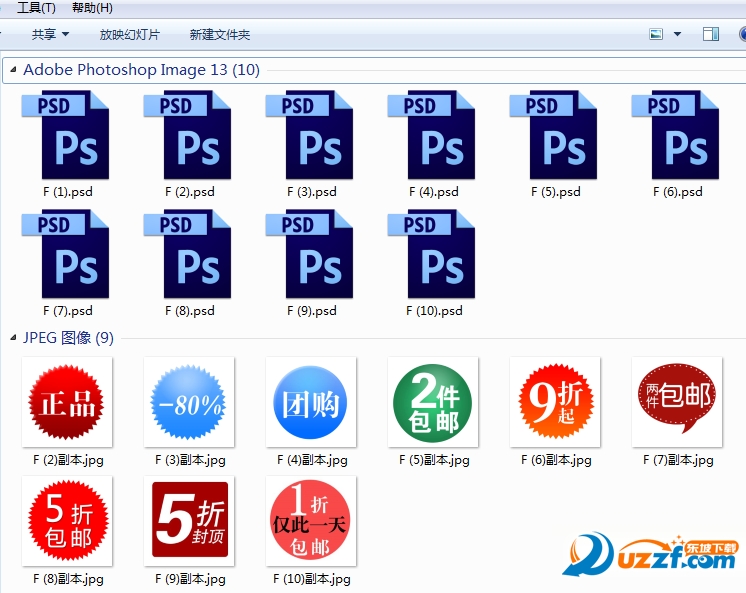The height and width of the screenshot is (593, 746).
Task: Select the green 2件包邮 thumbnail
Action: pyautogui.click(x=433, y=402)
